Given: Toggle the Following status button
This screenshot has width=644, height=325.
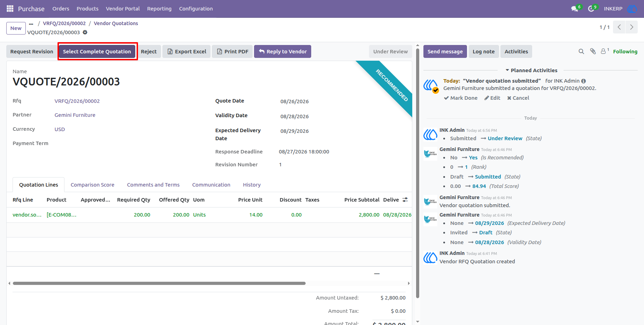Looking at the screenshot, I should tap(625, 52).
